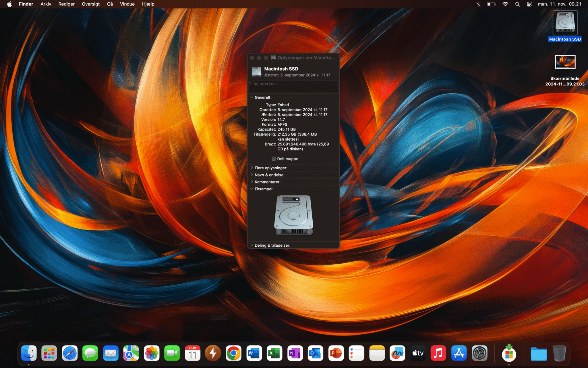588x368 pixels.
Task: Open Microsoft Word from dock
Action: click(254, 353)
